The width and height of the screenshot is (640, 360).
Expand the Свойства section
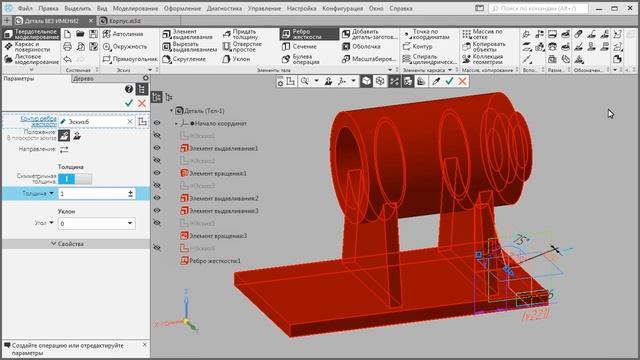67,244
